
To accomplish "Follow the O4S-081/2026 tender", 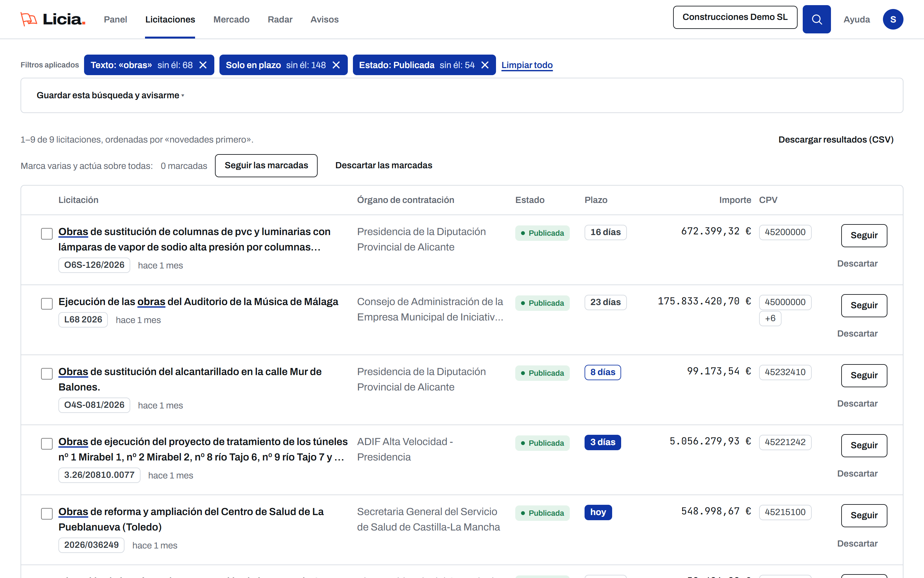I will [x=864, y=375].
